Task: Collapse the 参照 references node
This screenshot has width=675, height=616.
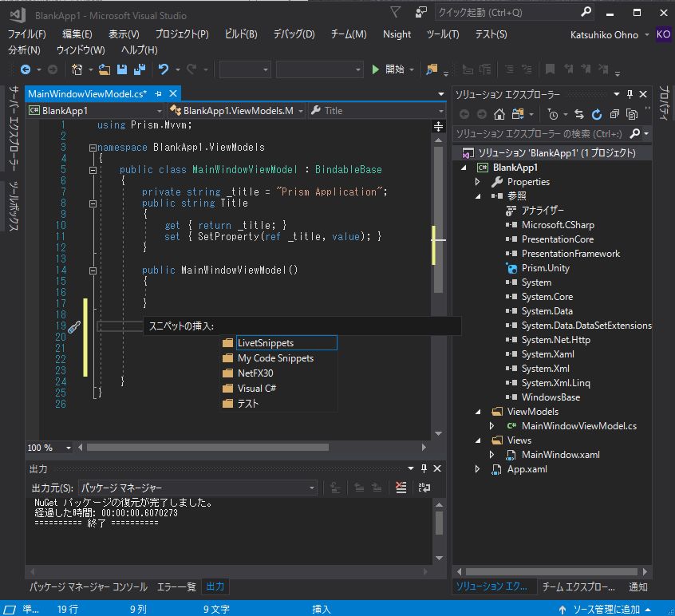Action: pyautogui.click(x=478, y=196)
